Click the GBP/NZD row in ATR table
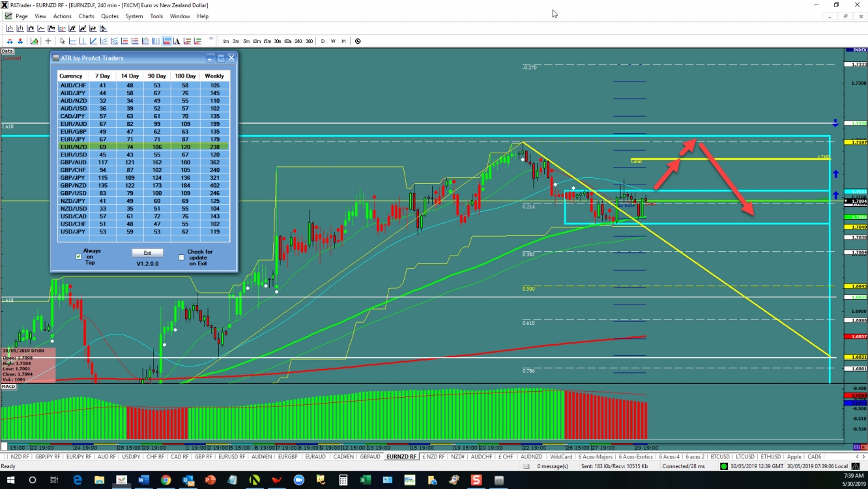 142,186
